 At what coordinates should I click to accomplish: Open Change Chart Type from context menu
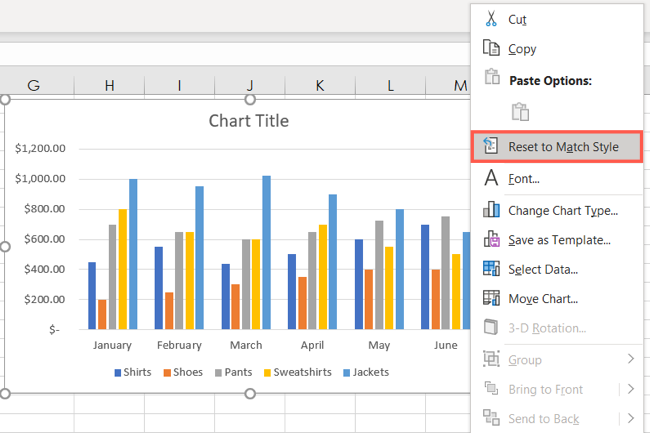click(x=562, y=210)
